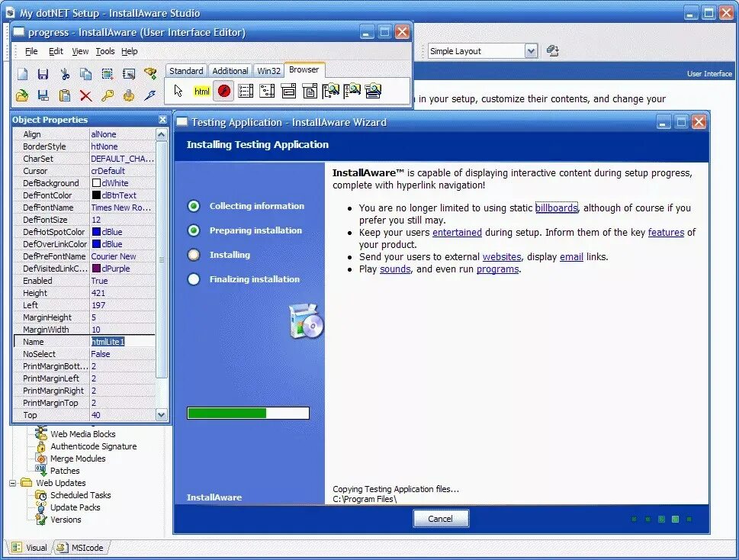Click the icon right of Simple Layout dropdown

pos(553,51)
